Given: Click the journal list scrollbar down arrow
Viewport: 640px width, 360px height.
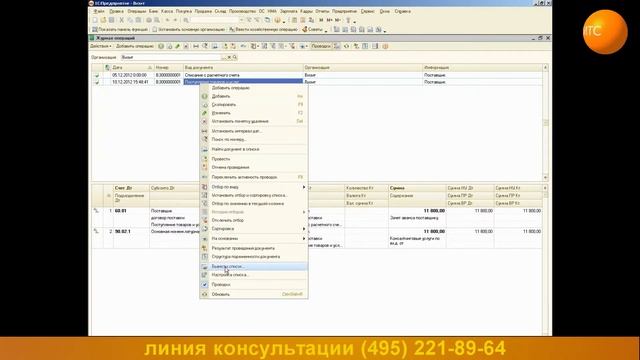Looking at the screenshot, I should (546, 177).
